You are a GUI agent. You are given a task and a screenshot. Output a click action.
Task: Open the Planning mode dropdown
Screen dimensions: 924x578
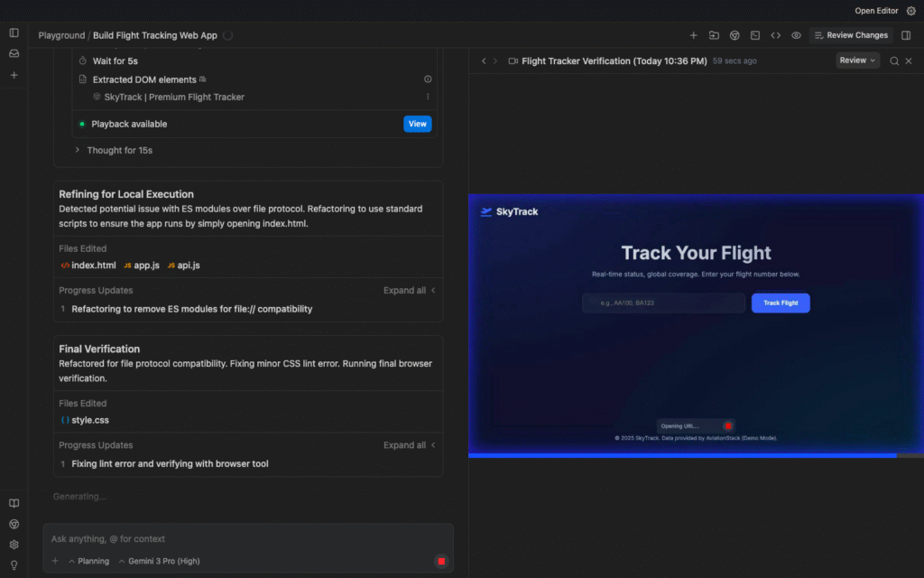pos(88,561)
